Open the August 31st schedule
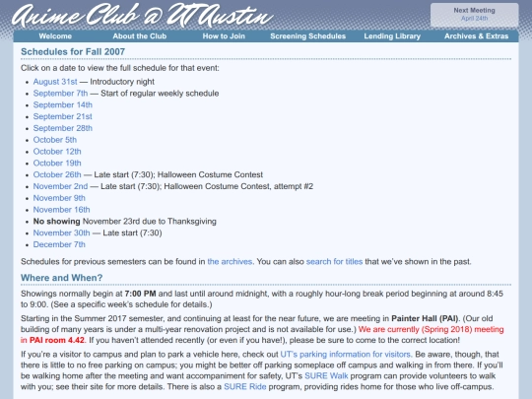 pyautogui.click(x=55, y=82)
